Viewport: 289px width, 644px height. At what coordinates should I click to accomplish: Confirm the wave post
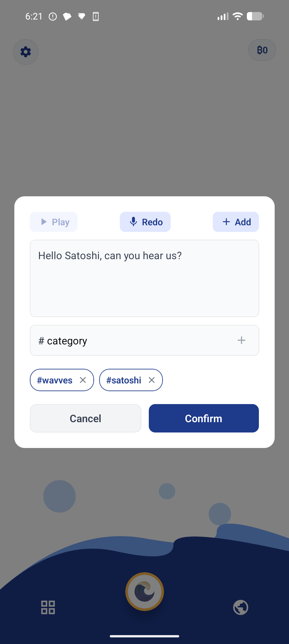pos(203,418)
